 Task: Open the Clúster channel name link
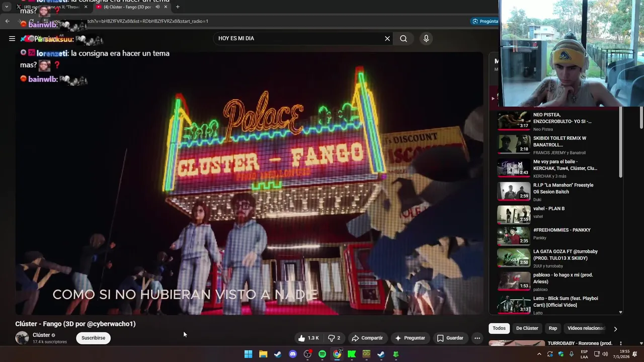41,335
